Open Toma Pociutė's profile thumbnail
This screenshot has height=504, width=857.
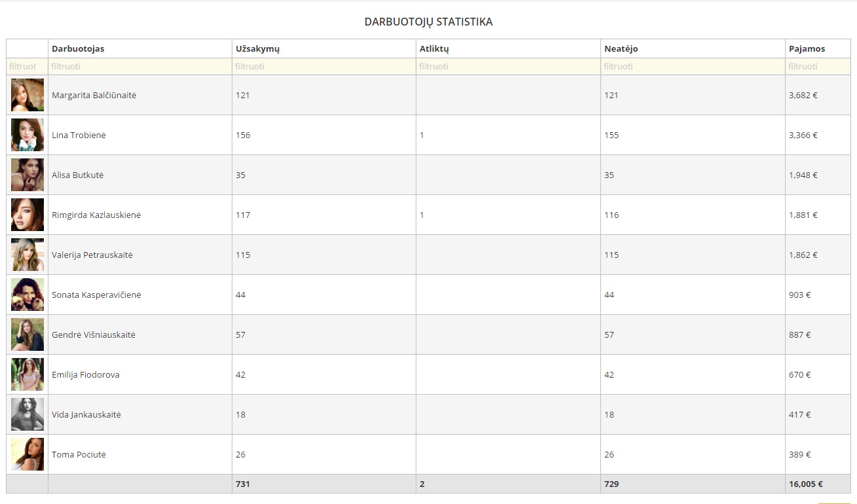(27, 454)
